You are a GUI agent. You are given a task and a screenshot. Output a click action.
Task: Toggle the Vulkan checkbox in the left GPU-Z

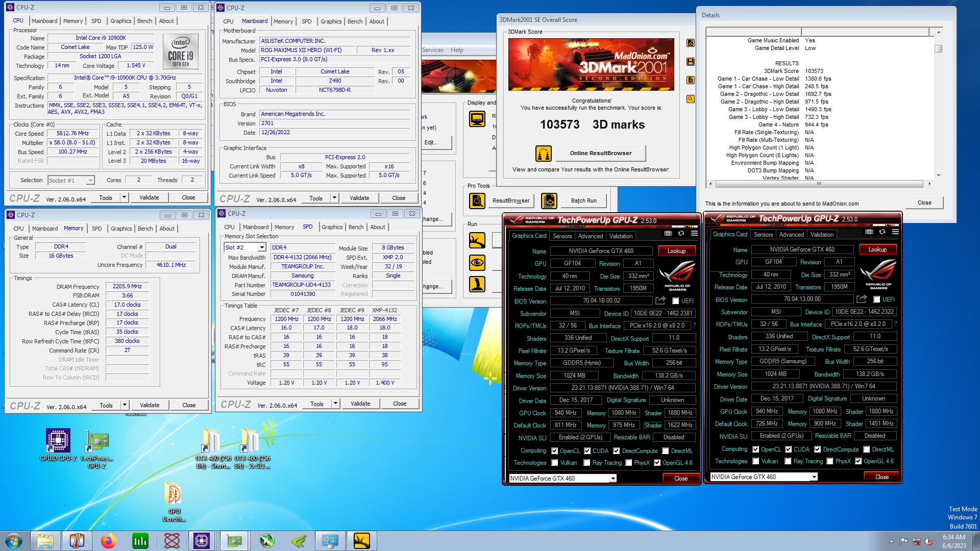(555, 463)
